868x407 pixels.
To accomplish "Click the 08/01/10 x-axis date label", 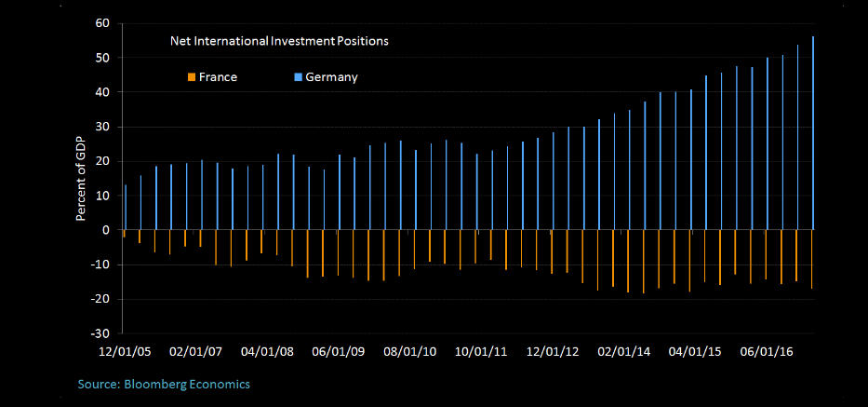I will tap(412, 352).
